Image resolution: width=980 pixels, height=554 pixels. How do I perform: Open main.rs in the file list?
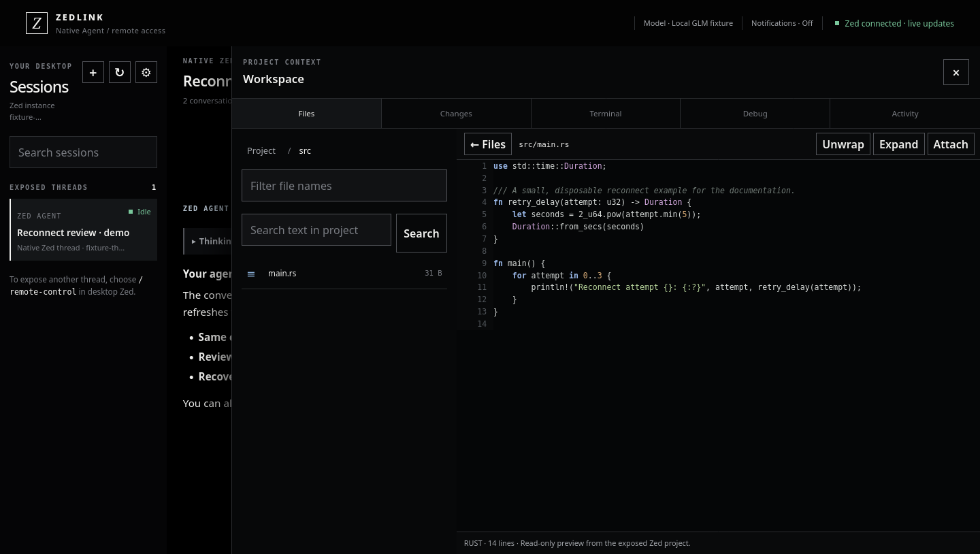pyautogui.click(x=344, y=274)
